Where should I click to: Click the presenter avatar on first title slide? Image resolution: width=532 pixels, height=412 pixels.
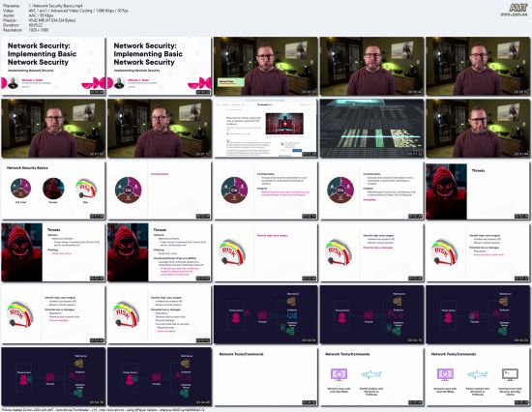14,83
